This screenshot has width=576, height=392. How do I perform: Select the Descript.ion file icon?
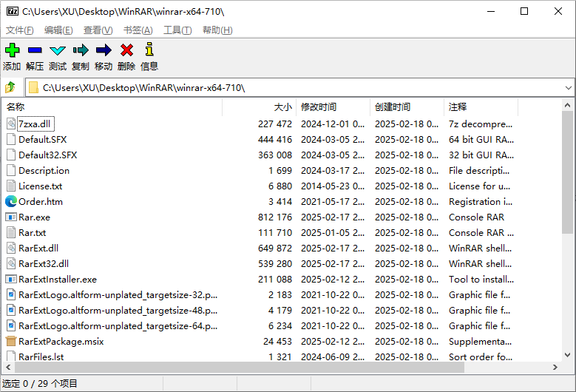pyautogui.click(x=11, y=170)
